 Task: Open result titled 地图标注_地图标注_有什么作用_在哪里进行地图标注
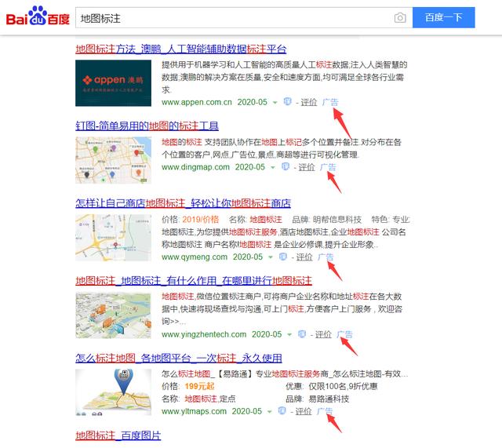pyautogui.click(x=194, y=281)
